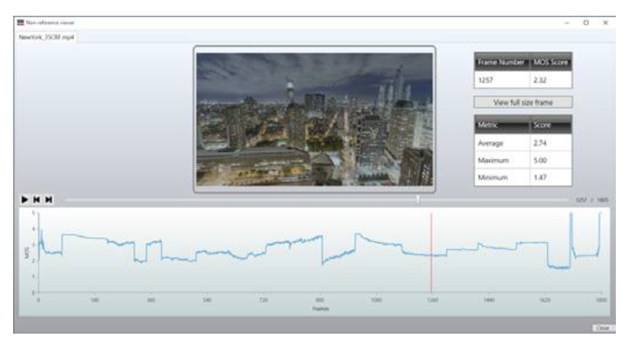Minimize the viewer window
Screen dimensions: 644x346
567,23
